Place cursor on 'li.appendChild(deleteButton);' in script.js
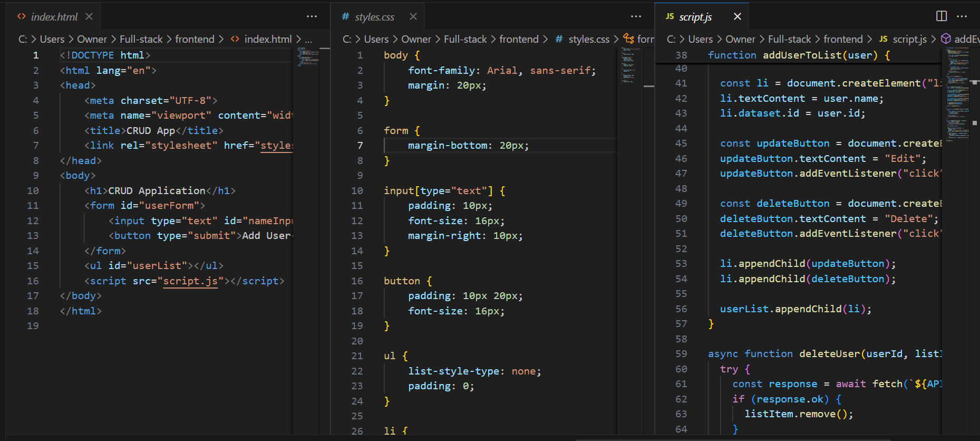Screen dimensions: 980x441 pyautogui.click(x=808, y=279)
